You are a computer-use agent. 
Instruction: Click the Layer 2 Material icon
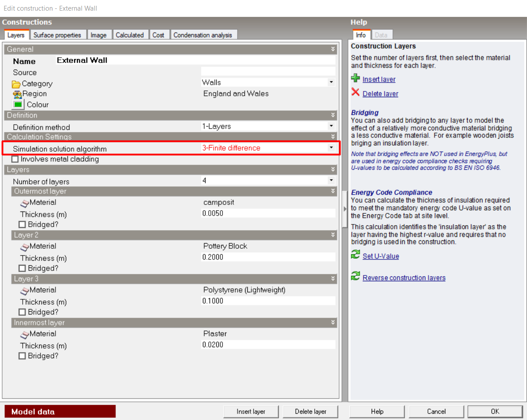[x=24, y=247]
